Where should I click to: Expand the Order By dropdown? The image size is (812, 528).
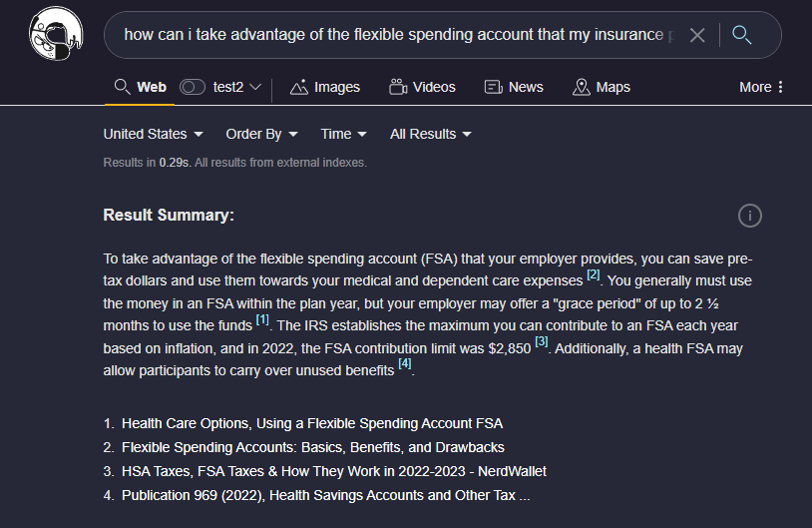[x=261, y=134]
